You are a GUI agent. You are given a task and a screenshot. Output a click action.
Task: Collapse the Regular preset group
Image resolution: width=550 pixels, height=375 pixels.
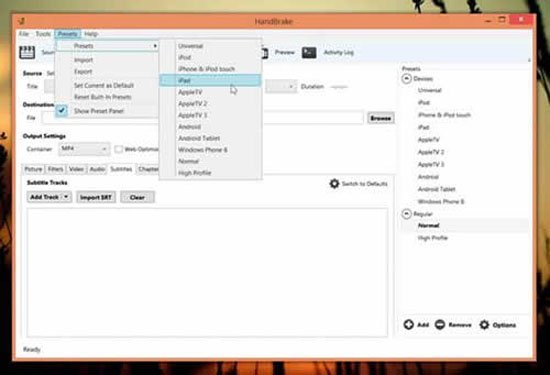coord(406,214)
